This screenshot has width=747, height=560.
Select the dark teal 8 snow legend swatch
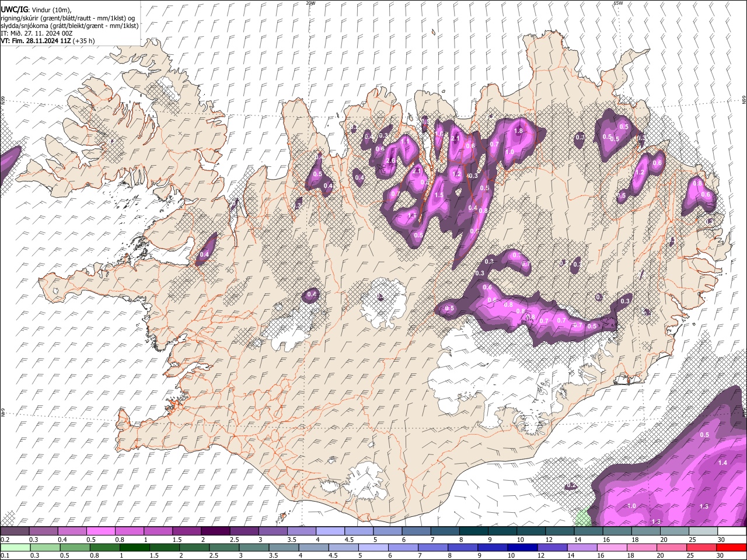pos(474,531)
